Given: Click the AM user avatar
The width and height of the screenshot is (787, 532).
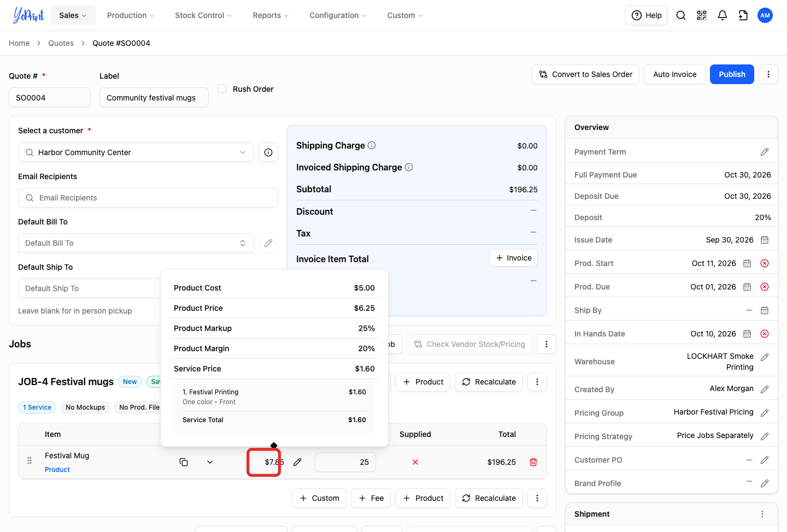Looking at the screenshot, I should tap(765, 15).
